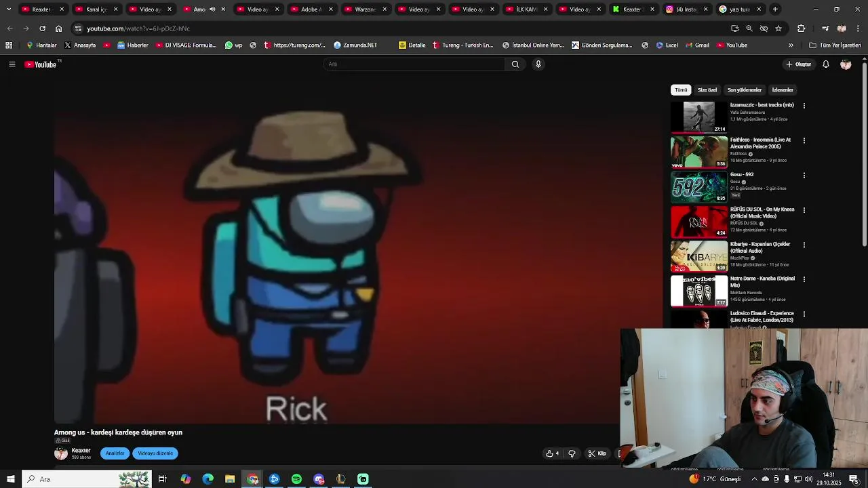The image size is (868, 488).
Task: Open the Keaxter channel avatar below the video
Action: coord(61,453)
